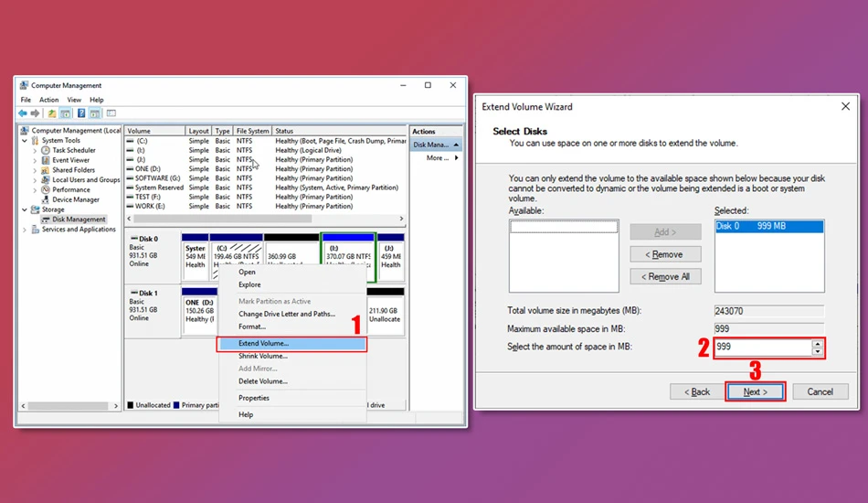Choose Extend Volume from the context menu
The width and height of the screenshot is (868, 503).
291,344
